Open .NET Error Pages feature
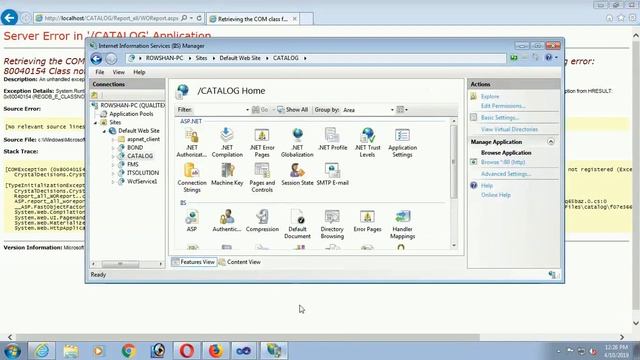The width and height of the screenshot is (640, 360). tap(262, 142)
